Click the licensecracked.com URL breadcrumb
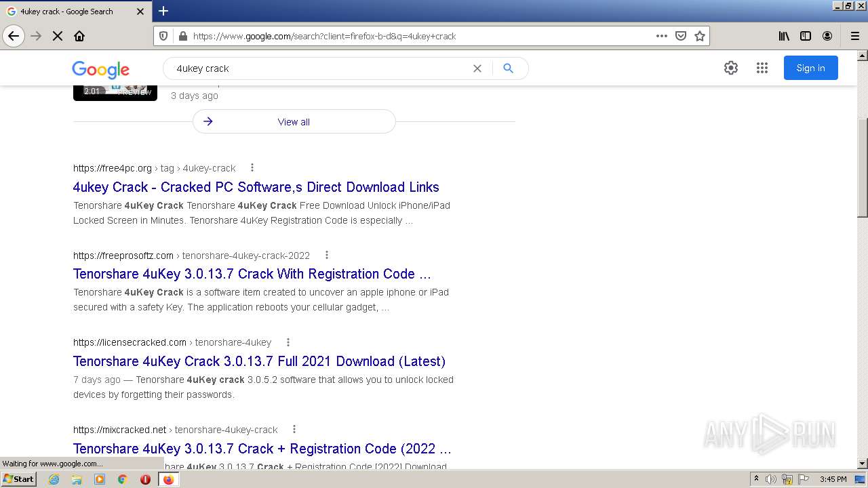Image resolution: width=868 pixels, height=488 pixels. pos(172,342)
